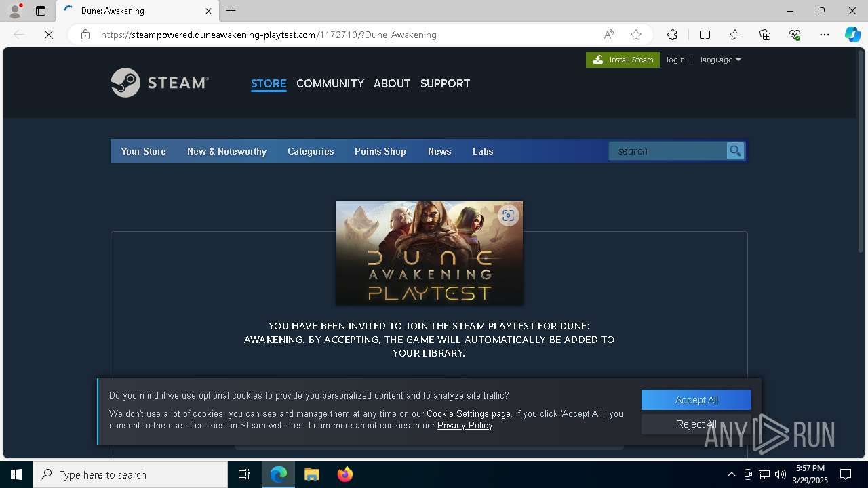Go to the STORE menu
The height and width of the screenshot is (488, 868).
click(x=269, y=83)
